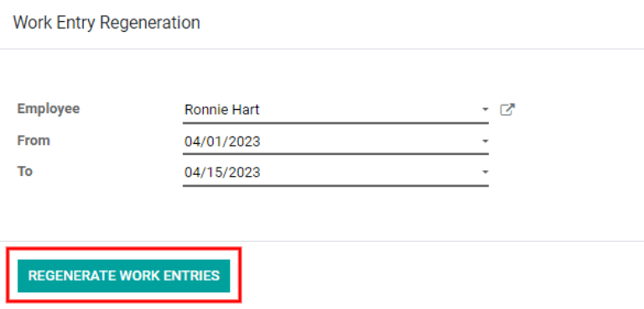Open the To date picker arrow

485,172
